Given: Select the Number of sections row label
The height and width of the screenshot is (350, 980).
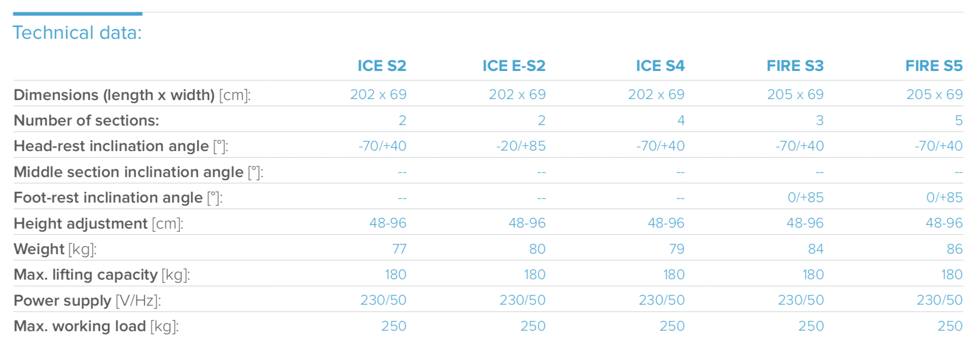Looking at the screenshot, I should click(86, 120).
